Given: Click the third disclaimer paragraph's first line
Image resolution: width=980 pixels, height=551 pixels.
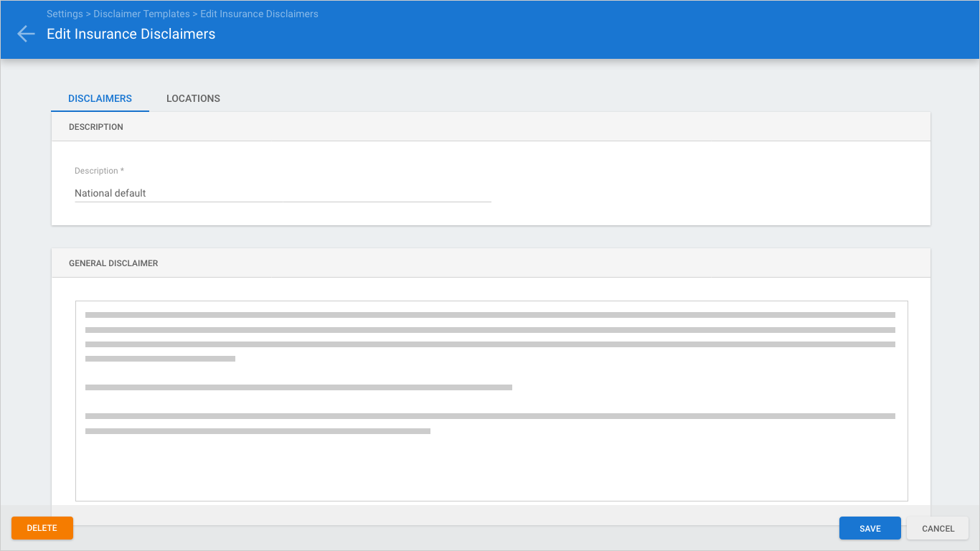Looking at the screenshot, I should tap(489, 416).
